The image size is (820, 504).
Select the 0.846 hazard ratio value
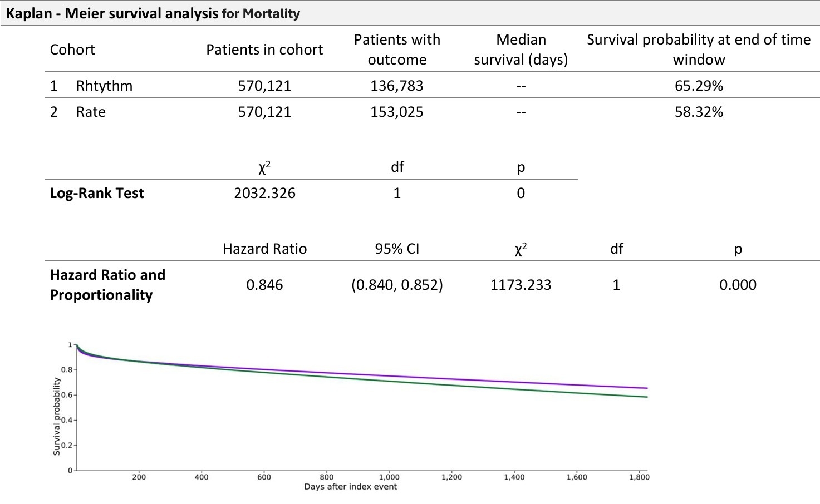tap(264, 285)
